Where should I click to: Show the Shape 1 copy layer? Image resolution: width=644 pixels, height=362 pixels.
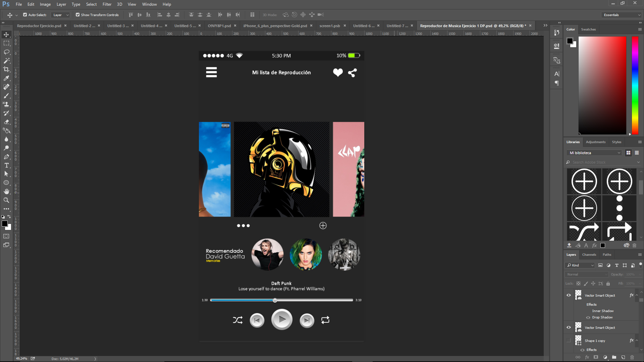(569, 341)
